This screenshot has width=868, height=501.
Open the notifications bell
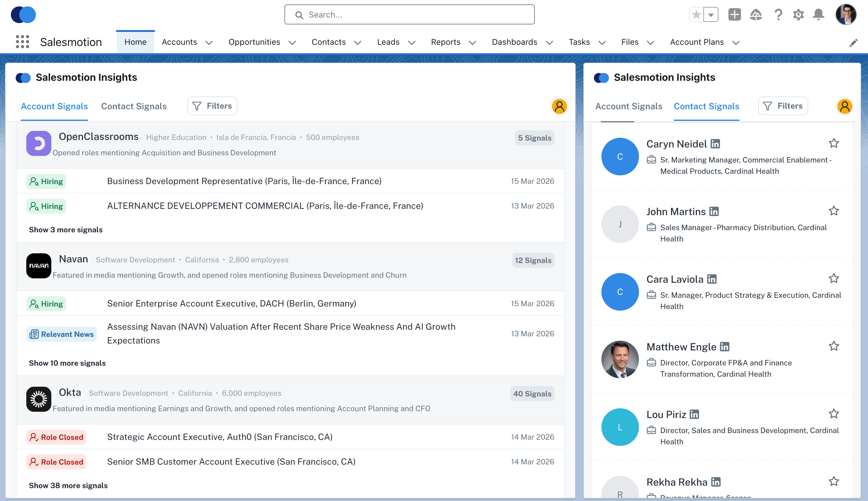coord(819,15)
